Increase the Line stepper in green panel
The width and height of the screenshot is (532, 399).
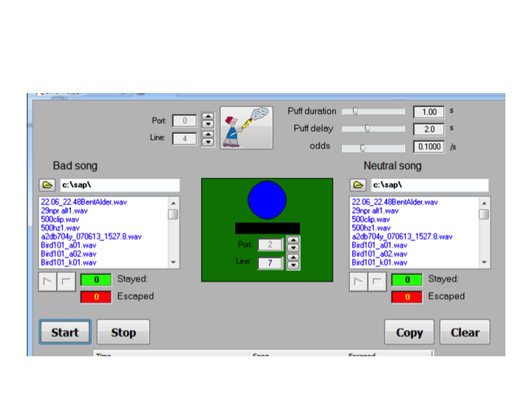[293, 259]
